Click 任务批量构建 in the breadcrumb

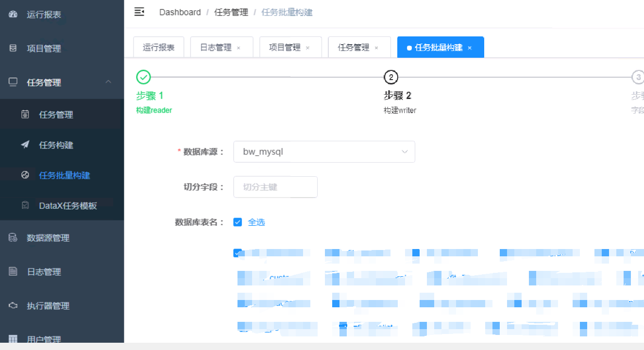[287, 13]
